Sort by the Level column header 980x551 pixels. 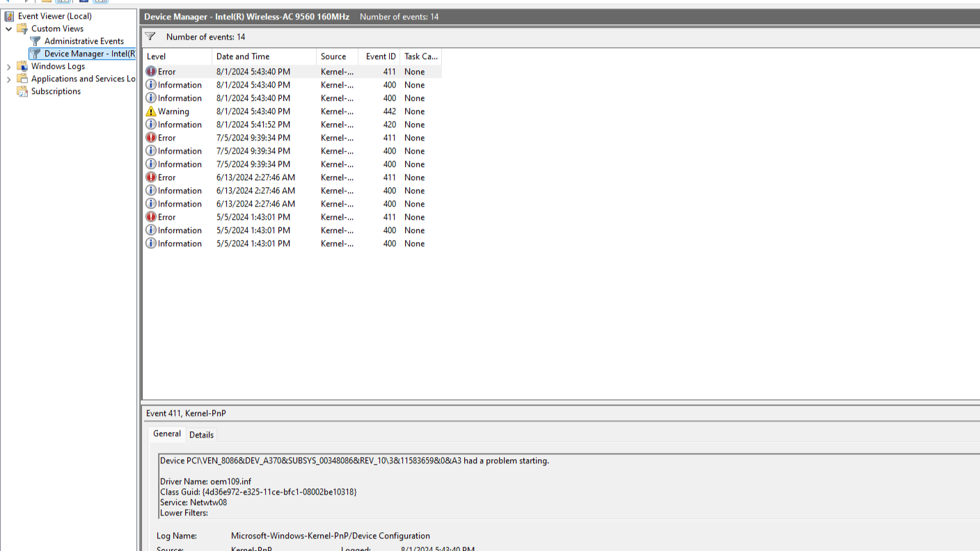[177, 56]
